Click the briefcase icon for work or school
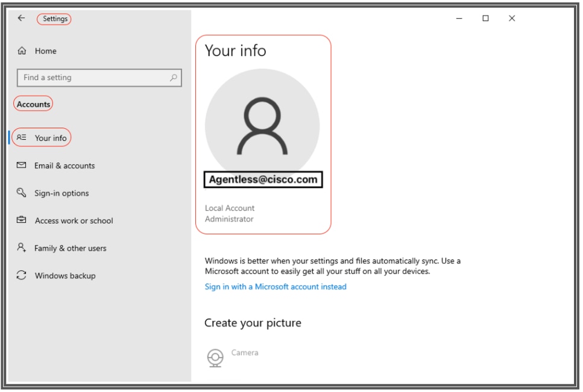This screenshot has width=583, height=392. pos(22,220)
